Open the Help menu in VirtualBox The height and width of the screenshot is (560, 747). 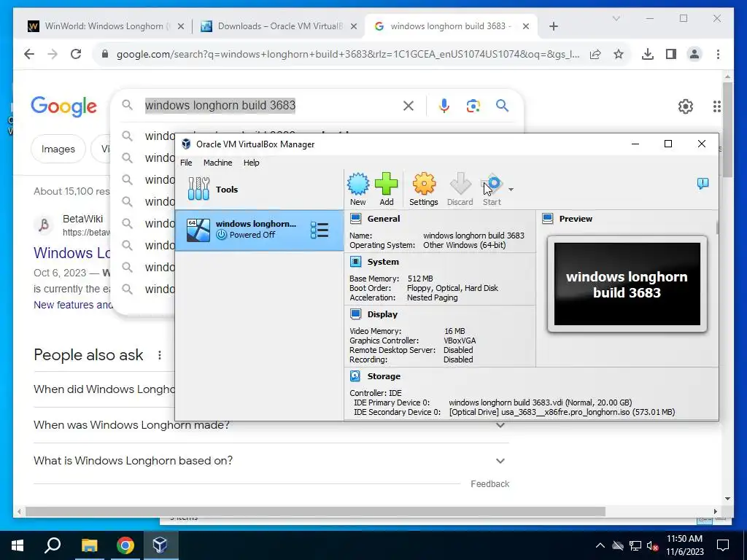point(251,163)
